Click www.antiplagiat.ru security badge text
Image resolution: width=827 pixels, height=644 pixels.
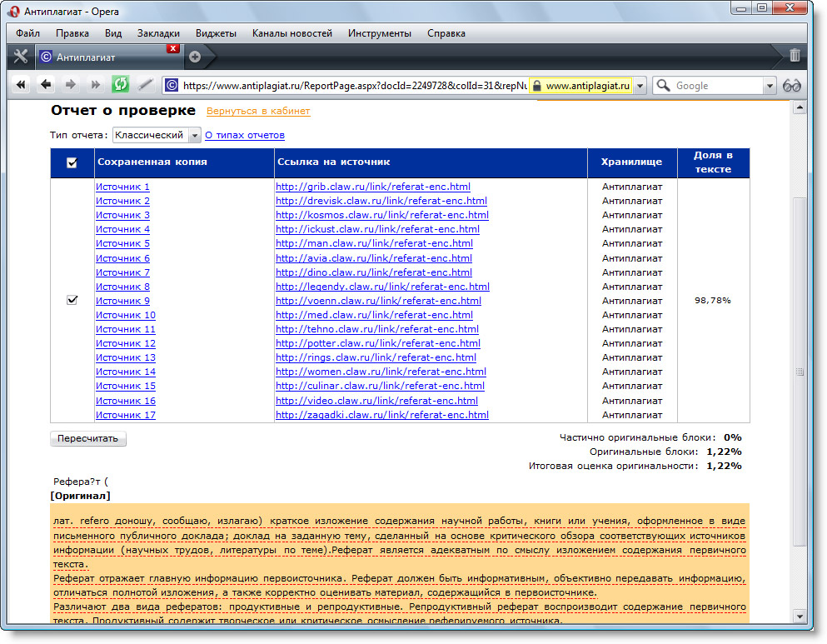coord(587,86)
